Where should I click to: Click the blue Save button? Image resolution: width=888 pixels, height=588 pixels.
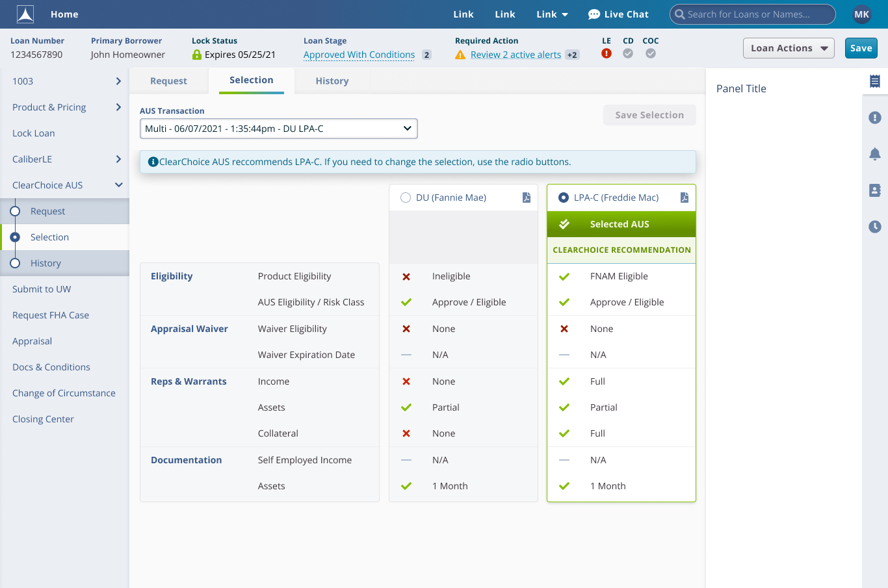pyautogui.click(x=861, y=48)
